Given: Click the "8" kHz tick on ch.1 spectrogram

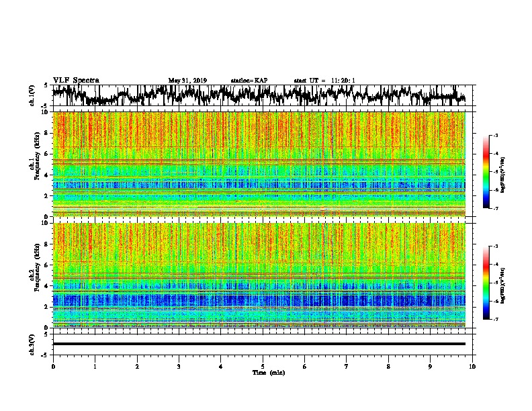Looking at the screenshot, I should pos(46,133).
